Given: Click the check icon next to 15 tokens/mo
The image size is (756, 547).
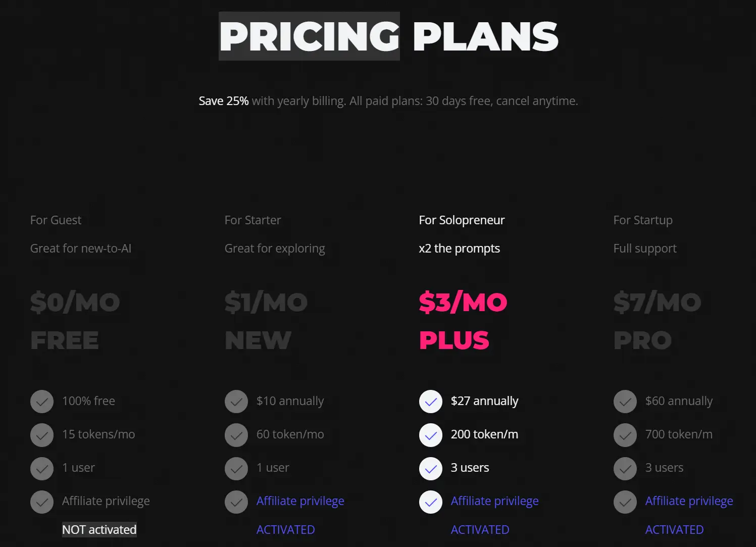Looking at the screenshot, I should (x=42, y=435).
